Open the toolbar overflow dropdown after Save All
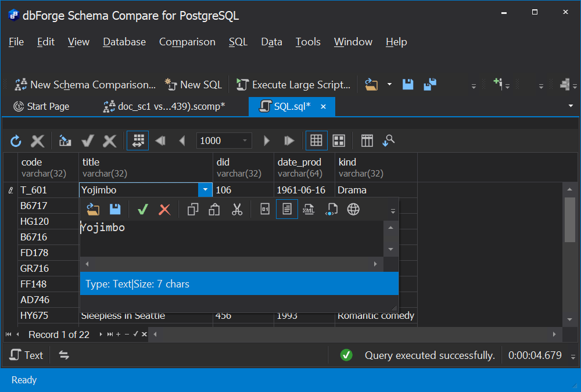The image size is (581, 392). pyautogui.click(x=474, y=87)
